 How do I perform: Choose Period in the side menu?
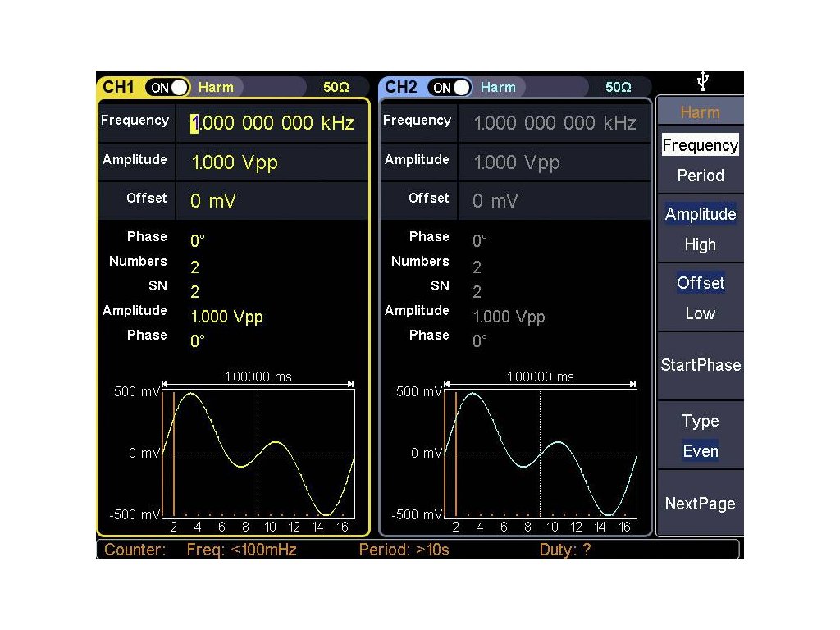coord(700,176)
